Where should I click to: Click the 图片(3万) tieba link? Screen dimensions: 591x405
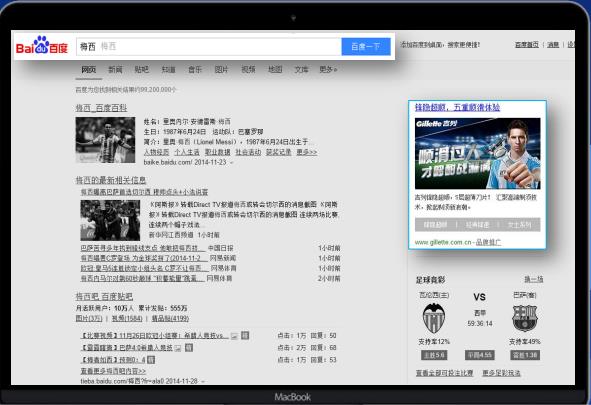pyautogui.click(x=89, y=318)
